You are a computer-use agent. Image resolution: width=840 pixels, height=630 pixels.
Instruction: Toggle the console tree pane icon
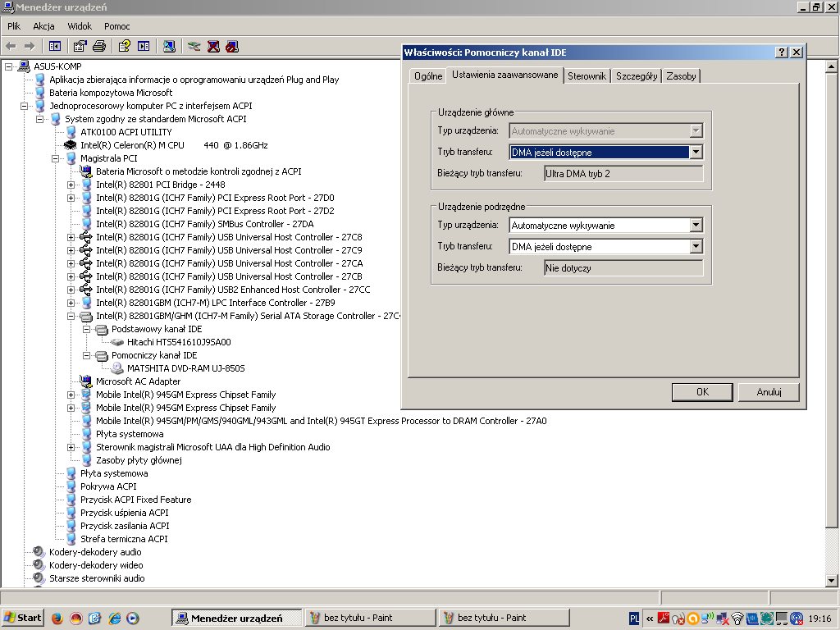click(x=55, y=47)
